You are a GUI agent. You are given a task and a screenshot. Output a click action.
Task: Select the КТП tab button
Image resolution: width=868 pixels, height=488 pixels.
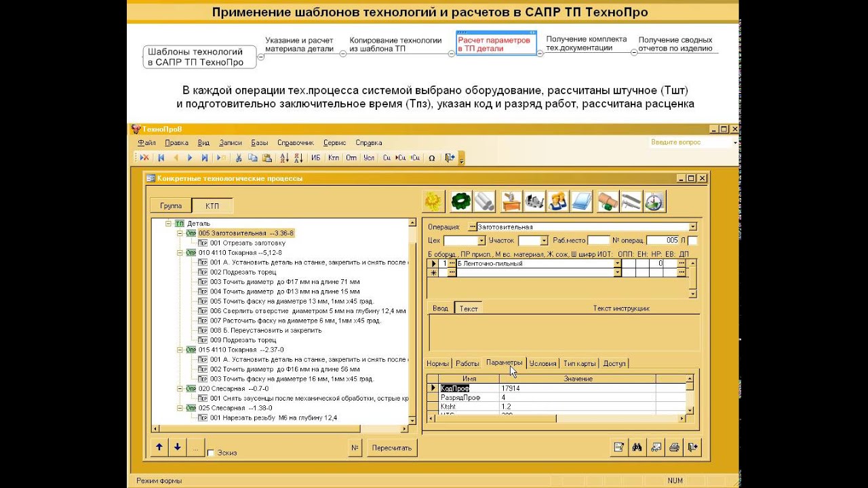click(212, 205)
